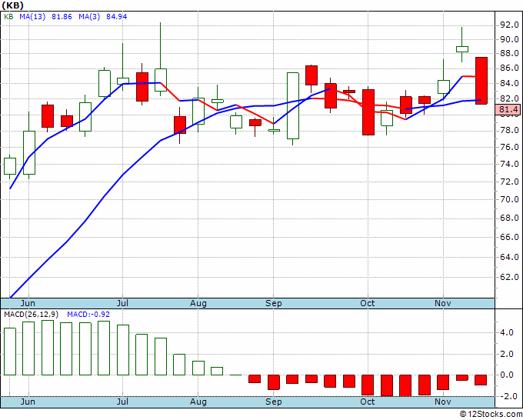Click Sep on the price chart time axis

[274, 303]
